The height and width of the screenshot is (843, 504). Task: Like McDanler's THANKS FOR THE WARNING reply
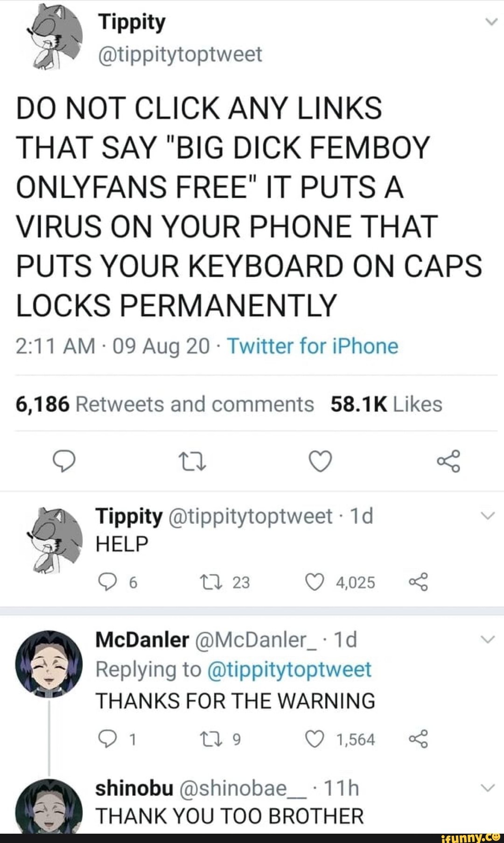(x=315, y=739)
